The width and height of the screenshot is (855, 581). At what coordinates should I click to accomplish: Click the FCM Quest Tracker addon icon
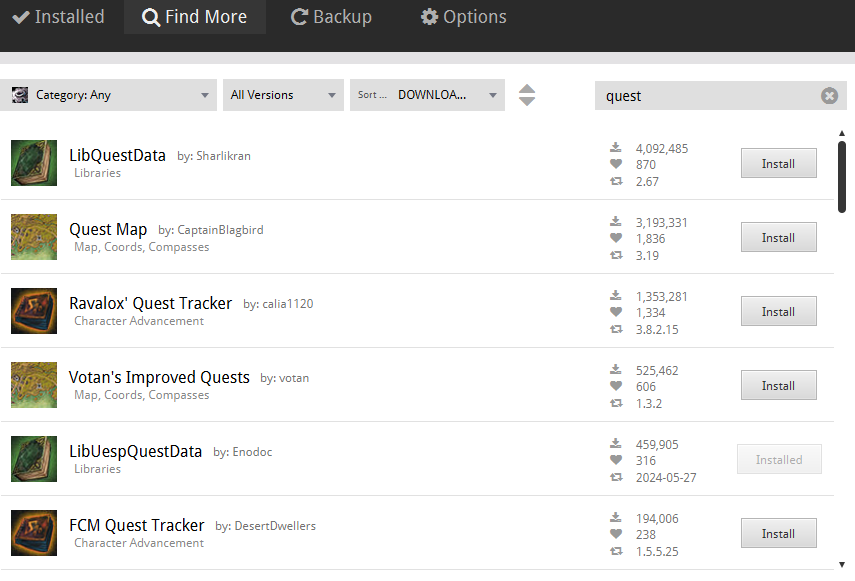pos(34,533)
